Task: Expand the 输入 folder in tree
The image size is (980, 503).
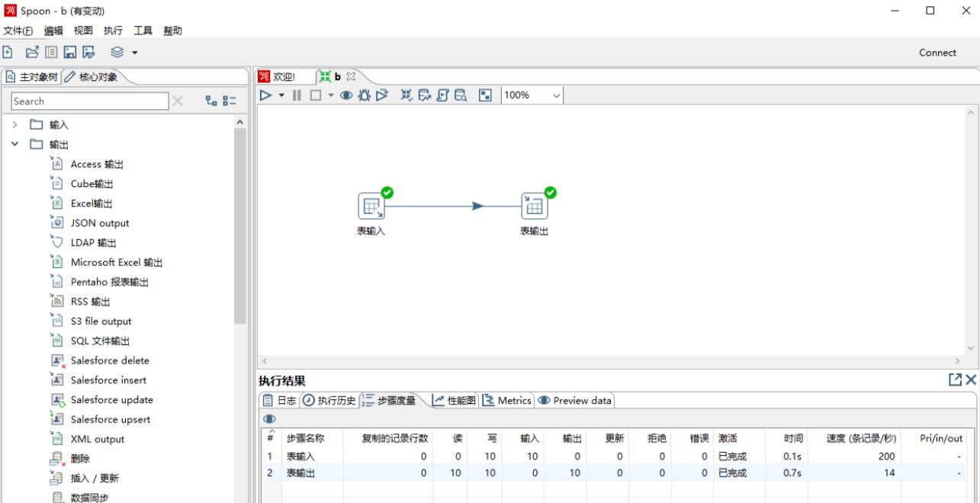Action: click(14, 124)
